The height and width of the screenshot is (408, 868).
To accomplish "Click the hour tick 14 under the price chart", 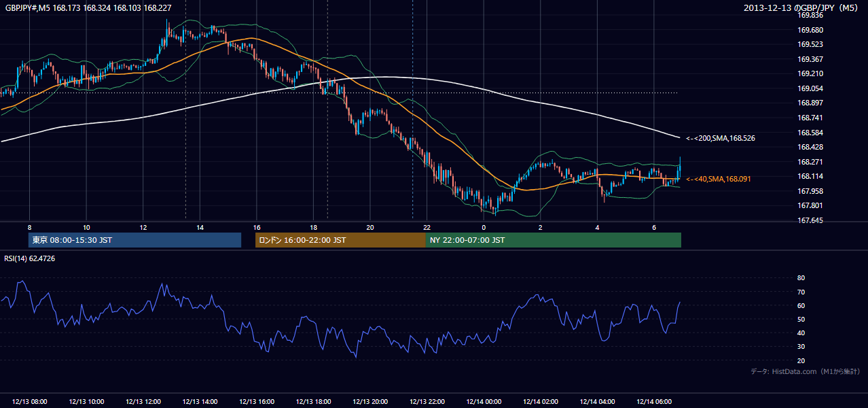I will tap(200, 227).
